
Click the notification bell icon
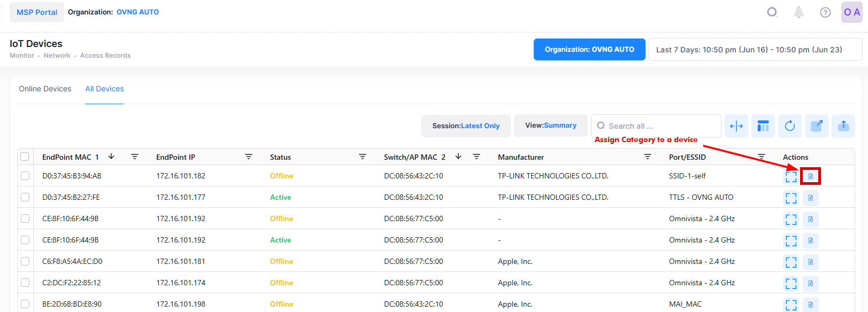coord(798,12)
